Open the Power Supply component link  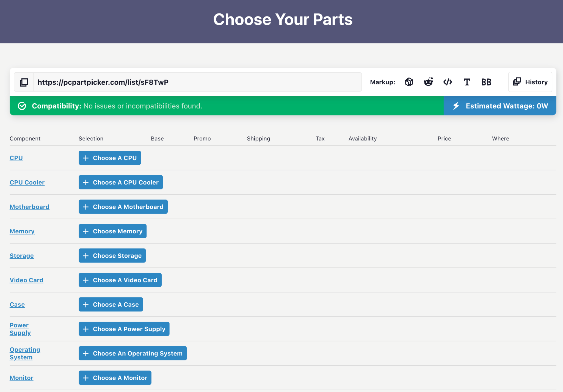coord(20,329)
